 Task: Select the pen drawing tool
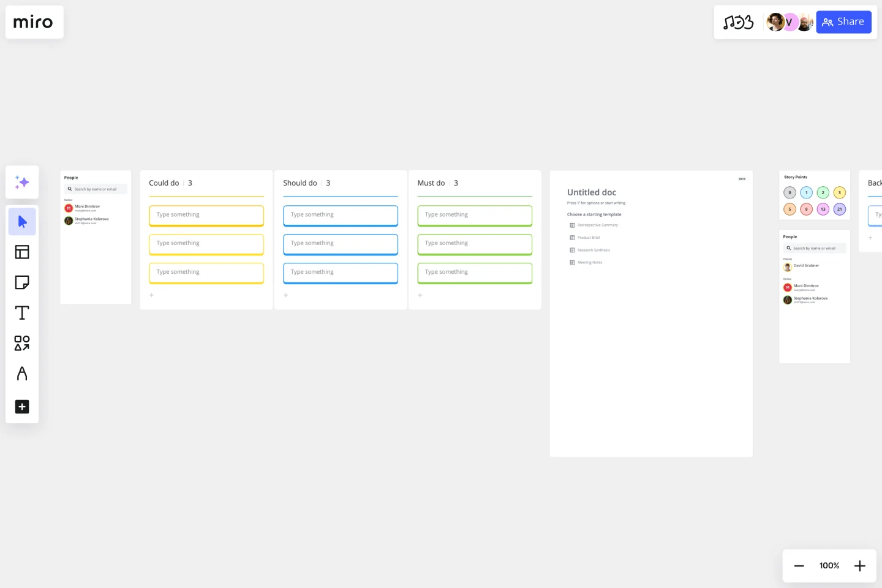[x=22, y=373]
